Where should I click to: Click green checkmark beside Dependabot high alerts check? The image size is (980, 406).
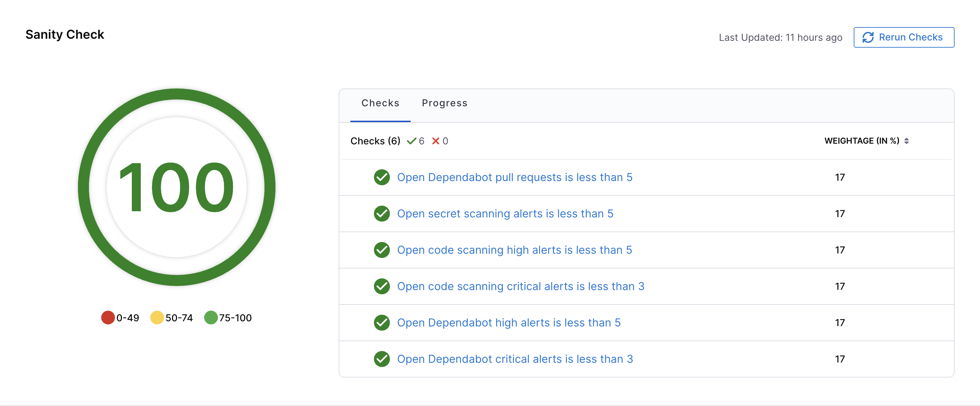(x=382, y=322)
